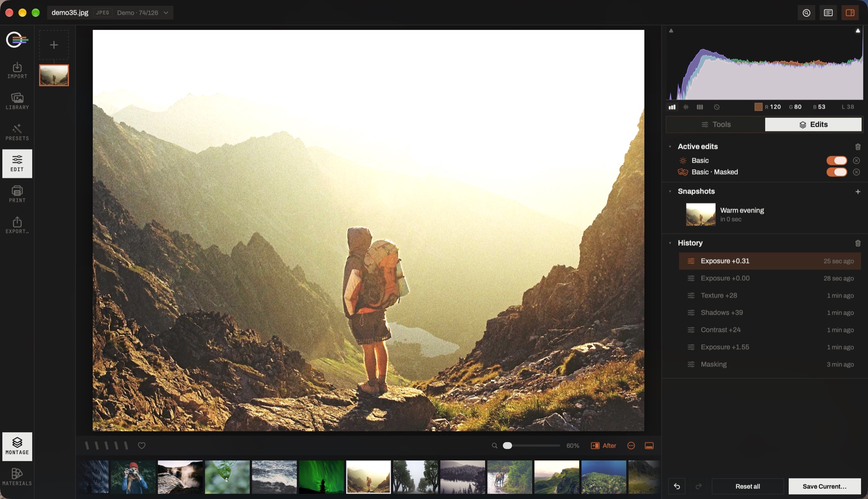Toggle the Basic · Masked edit off
This screenshot has width=868, height=499.
pyautogui.click(x=837, y=172)
